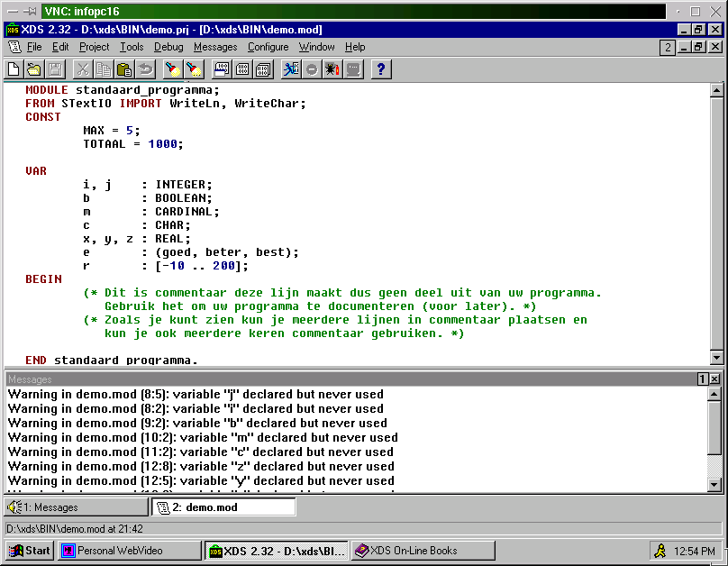
Task: Click the Run program running-man icon
Action: 291,69
